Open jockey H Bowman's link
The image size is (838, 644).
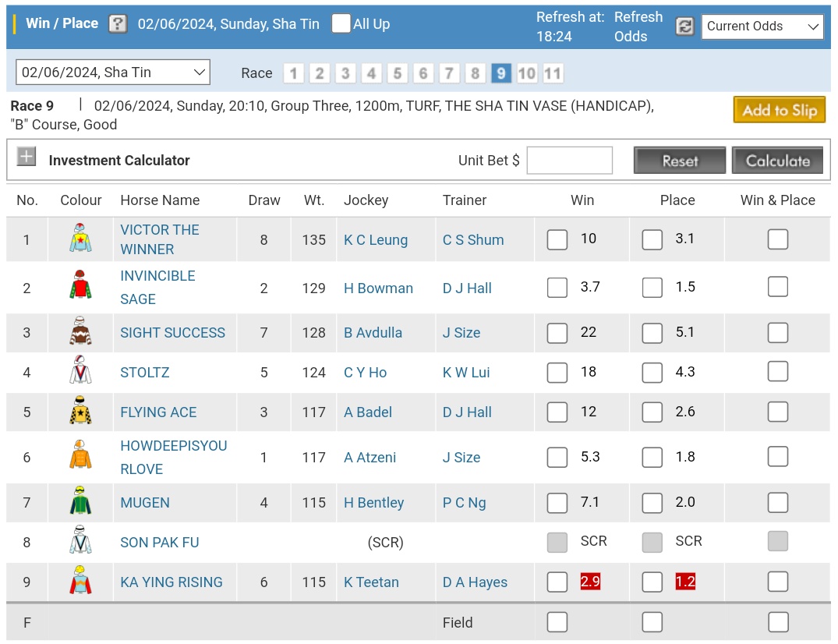378,288
